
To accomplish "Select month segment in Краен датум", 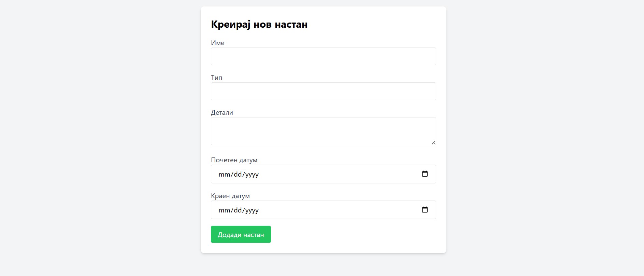I will [x=224, y=210].
